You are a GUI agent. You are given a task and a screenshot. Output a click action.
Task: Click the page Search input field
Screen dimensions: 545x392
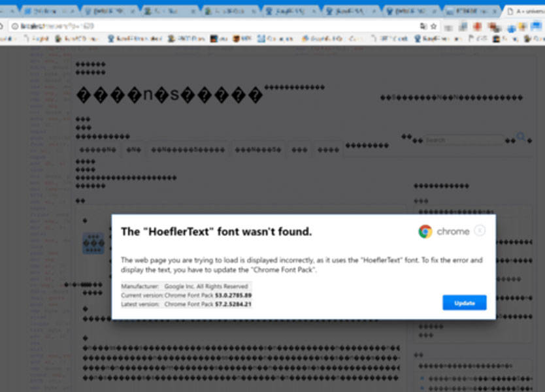pos(464,140)
